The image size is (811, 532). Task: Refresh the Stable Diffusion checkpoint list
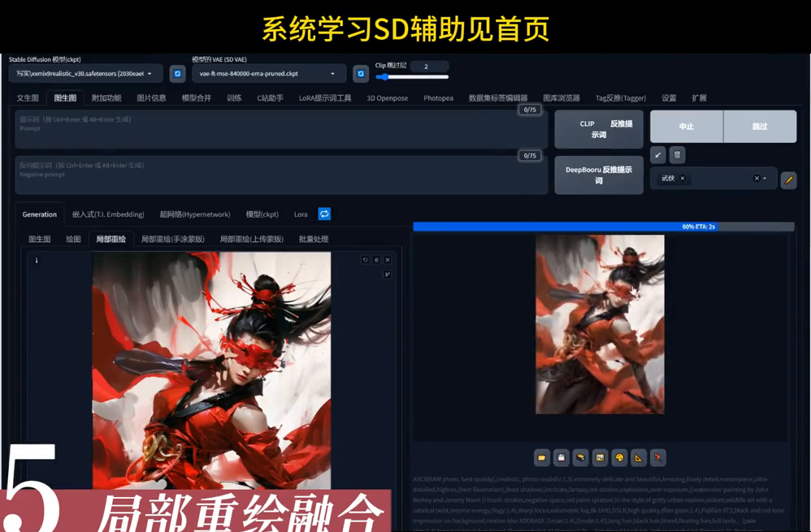tap(177, 74)
